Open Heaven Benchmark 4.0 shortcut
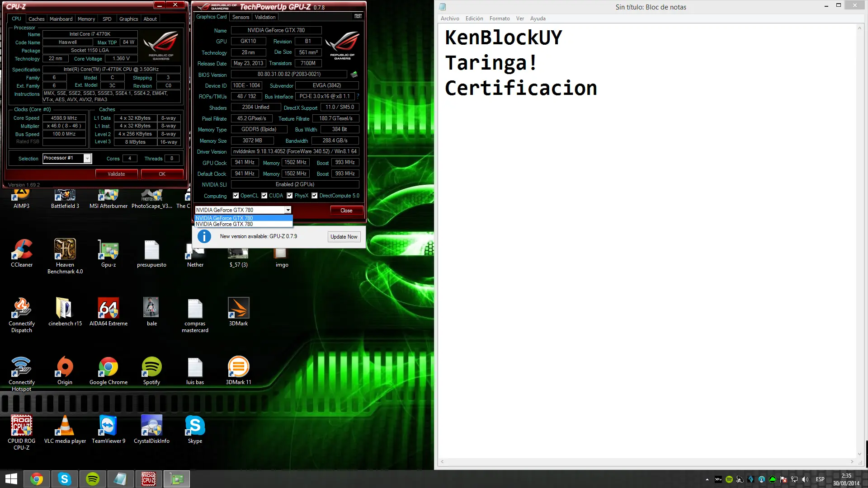The image size is (868, 488). 65,256
